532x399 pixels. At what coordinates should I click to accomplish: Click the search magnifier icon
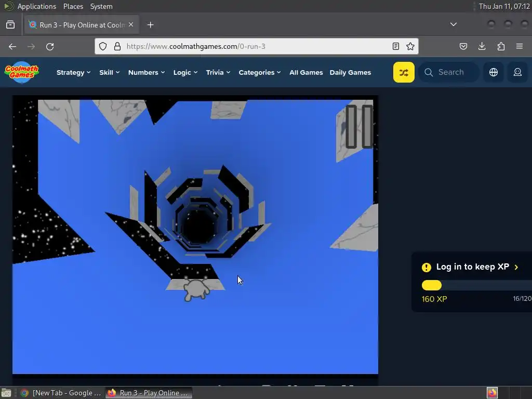click(x=429, y=72)
